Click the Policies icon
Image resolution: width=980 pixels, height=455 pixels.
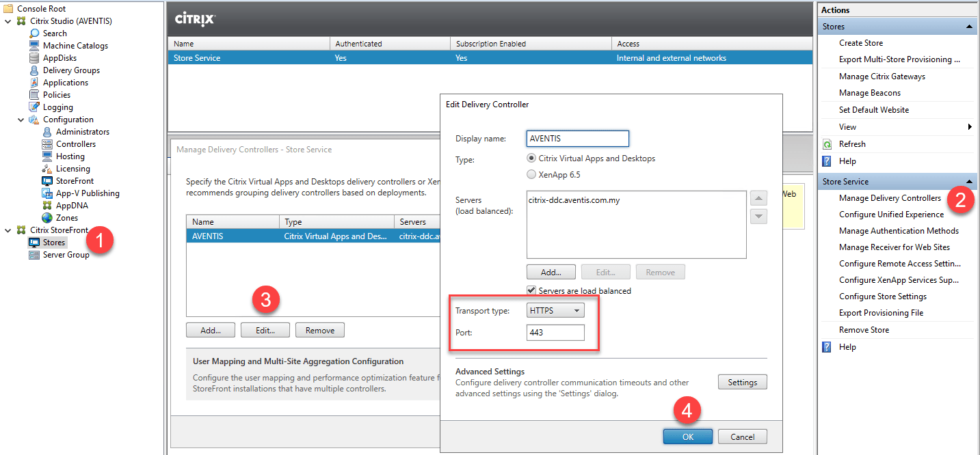[34, 95]
